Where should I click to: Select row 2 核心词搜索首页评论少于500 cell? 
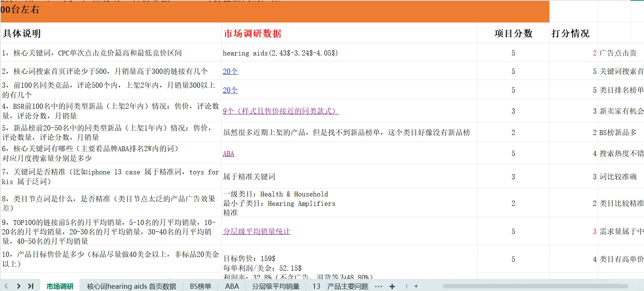[x=111, y=71]
